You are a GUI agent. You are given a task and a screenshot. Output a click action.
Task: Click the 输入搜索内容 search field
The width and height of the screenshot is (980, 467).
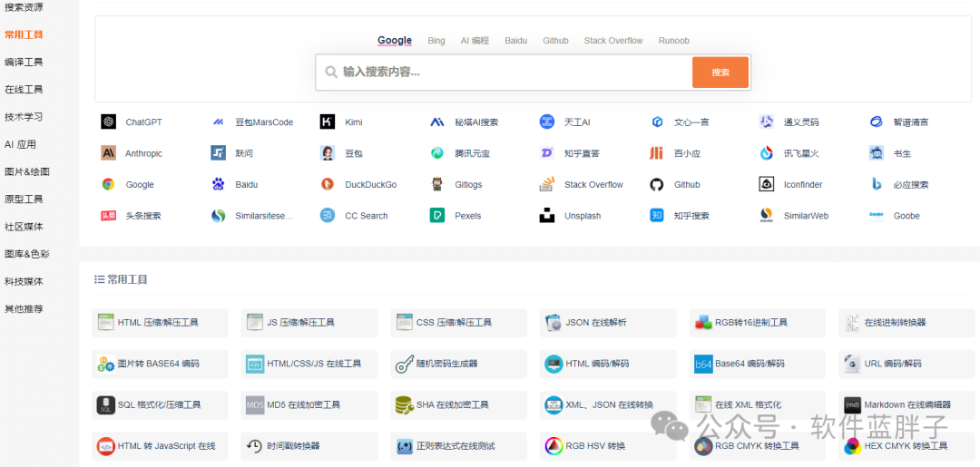tap(504, 73)
